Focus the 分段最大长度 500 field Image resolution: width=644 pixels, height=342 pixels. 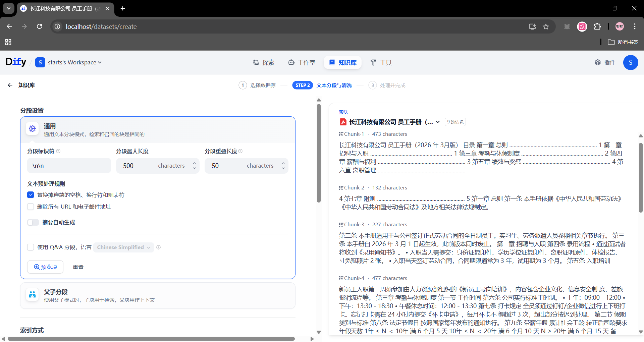point(153,166)
